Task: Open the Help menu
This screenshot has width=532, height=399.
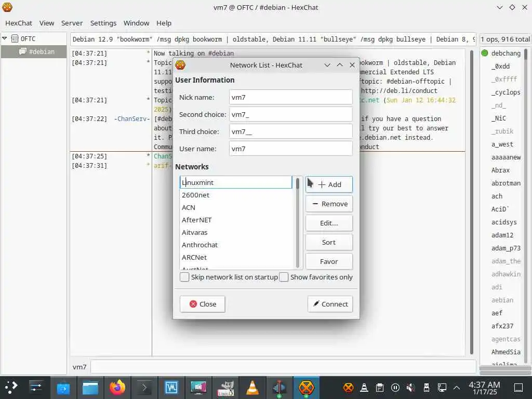Action: (164, 23)
